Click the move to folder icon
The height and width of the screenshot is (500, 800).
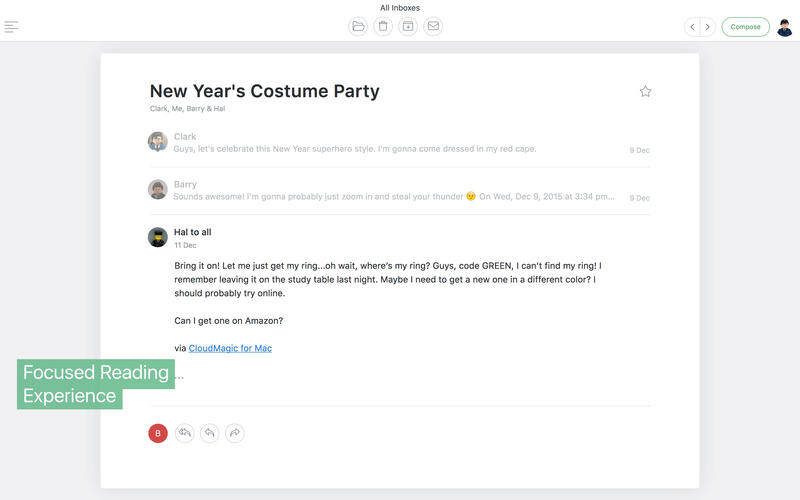tap(358, 27)
